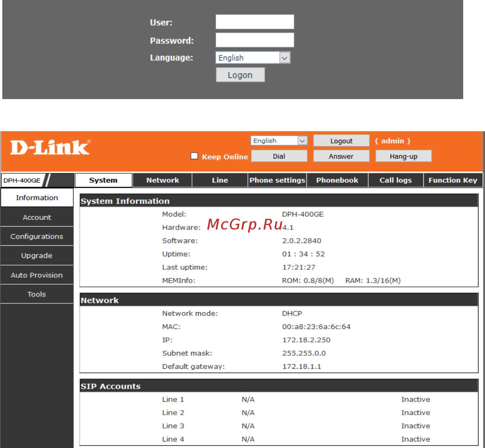Screen dimensions: 485x448
Task: Click the software version 2.0.2.2840
Action: 302,241
